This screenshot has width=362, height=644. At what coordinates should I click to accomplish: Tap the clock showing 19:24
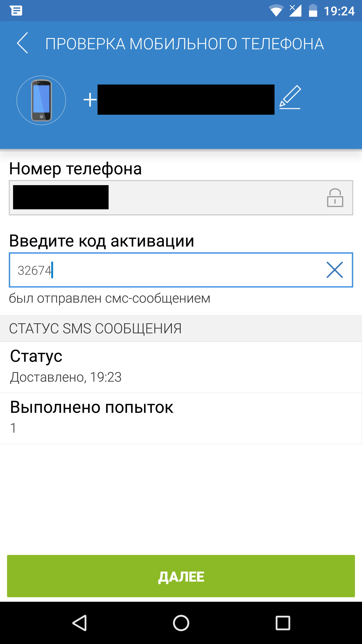point(339,11)
